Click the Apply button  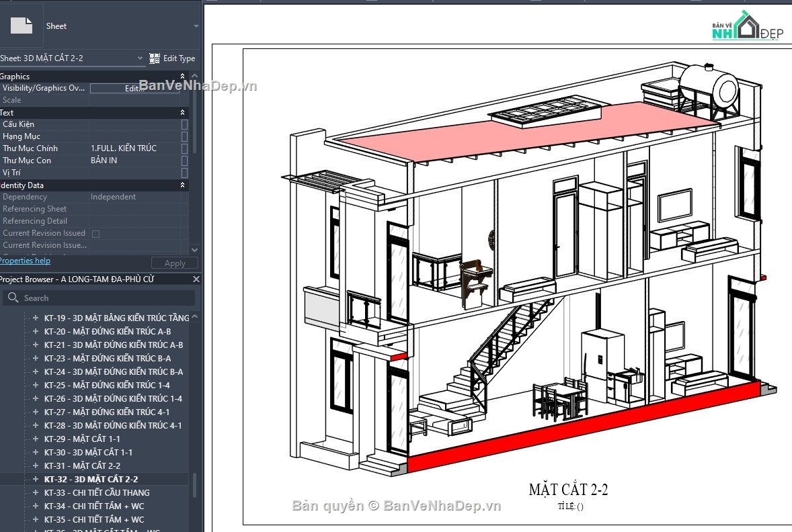pos(175,263)
